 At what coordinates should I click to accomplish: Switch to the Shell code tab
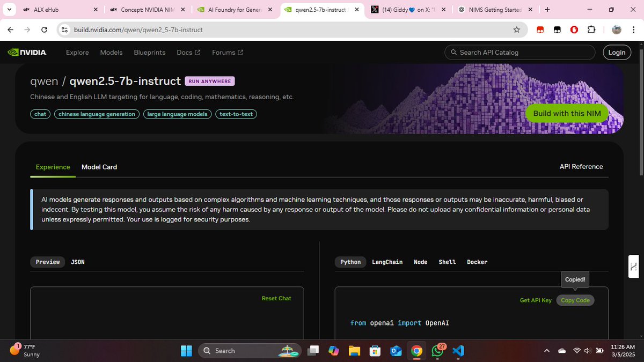coord(447,262)
